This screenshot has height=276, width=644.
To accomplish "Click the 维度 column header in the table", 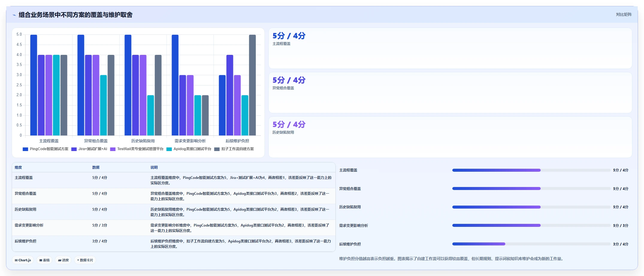I will click(x=18, y=168).
